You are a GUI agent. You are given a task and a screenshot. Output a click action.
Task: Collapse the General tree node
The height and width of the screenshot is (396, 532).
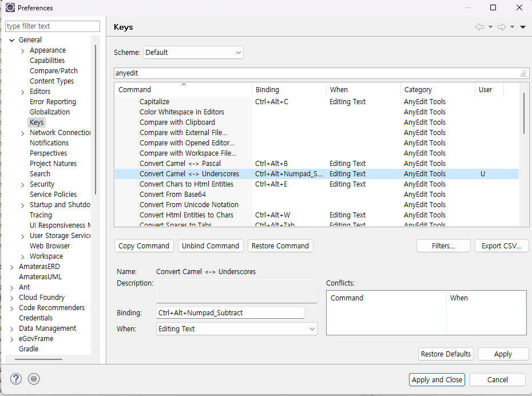11,40
